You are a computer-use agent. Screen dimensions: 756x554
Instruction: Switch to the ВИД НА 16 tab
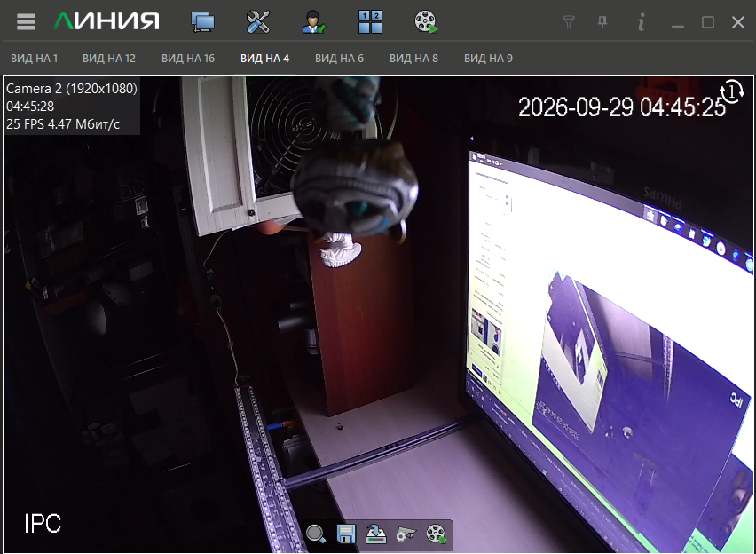[188, 59]
